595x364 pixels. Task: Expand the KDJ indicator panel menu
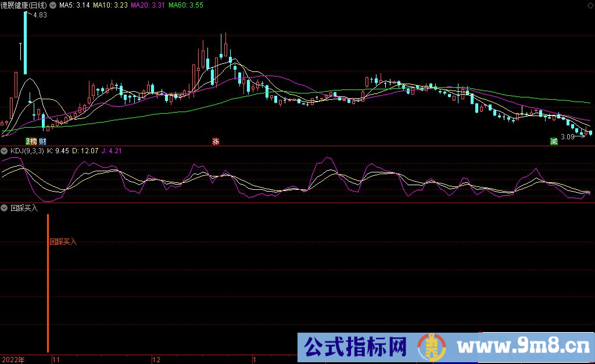tap(4, 151)
